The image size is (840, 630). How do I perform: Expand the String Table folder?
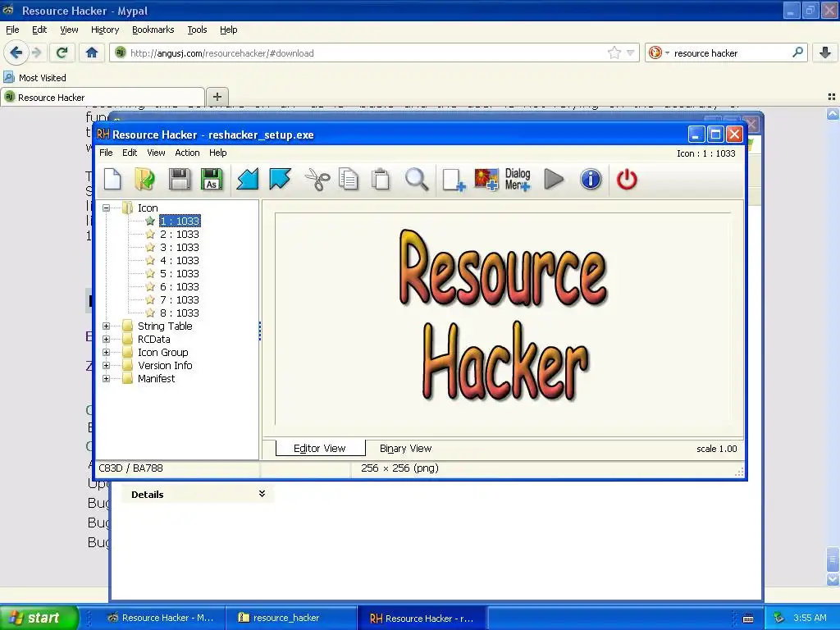[x=106, y=326]
